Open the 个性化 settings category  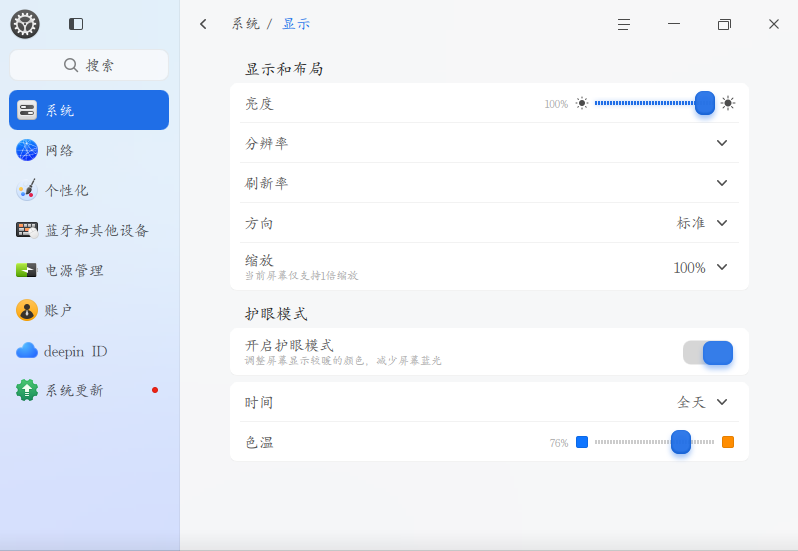tap(89, 190)
